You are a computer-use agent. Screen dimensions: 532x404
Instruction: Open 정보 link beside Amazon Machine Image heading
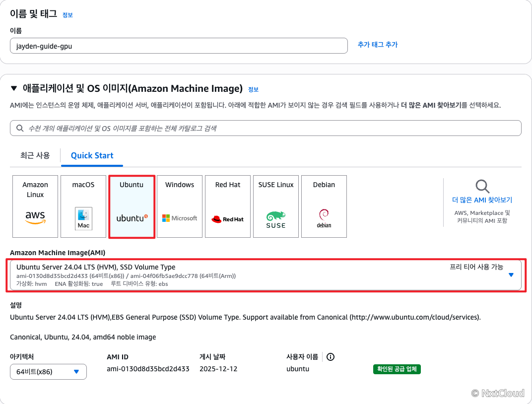tap(253, 89)
